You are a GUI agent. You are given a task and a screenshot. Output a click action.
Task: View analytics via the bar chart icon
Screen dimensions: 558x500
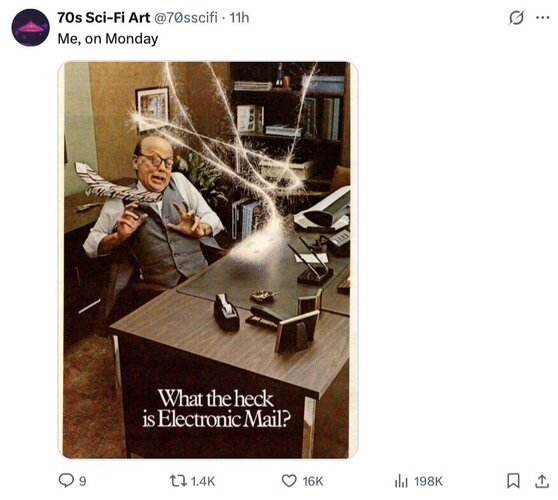coord(401,481)
